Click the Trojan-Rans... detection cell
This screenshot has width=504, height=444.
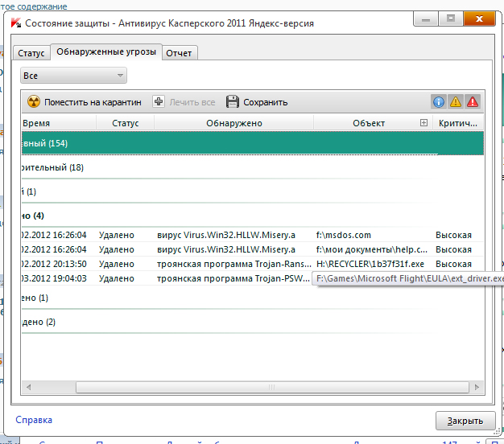234,264
